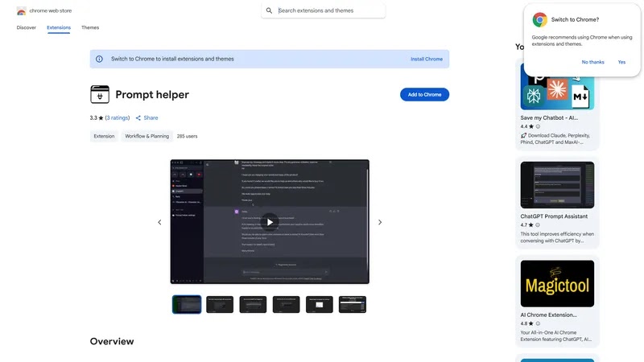The height and width of the screenshot is (362, 644).
Task: Open the Extensions tab
Action: click(x=59, y=27)
